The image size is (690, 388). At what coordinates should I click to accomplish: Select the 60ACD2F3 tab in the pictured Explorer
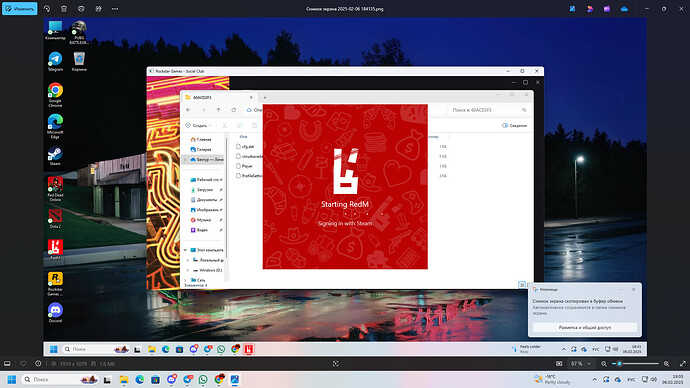click(219, 97)
